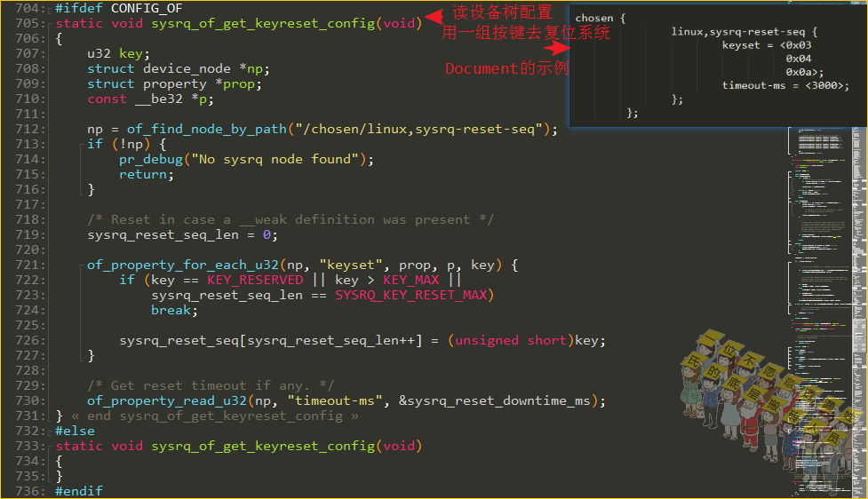Click the 'Reset in case a __weak definition' comment

coord(291,219)
